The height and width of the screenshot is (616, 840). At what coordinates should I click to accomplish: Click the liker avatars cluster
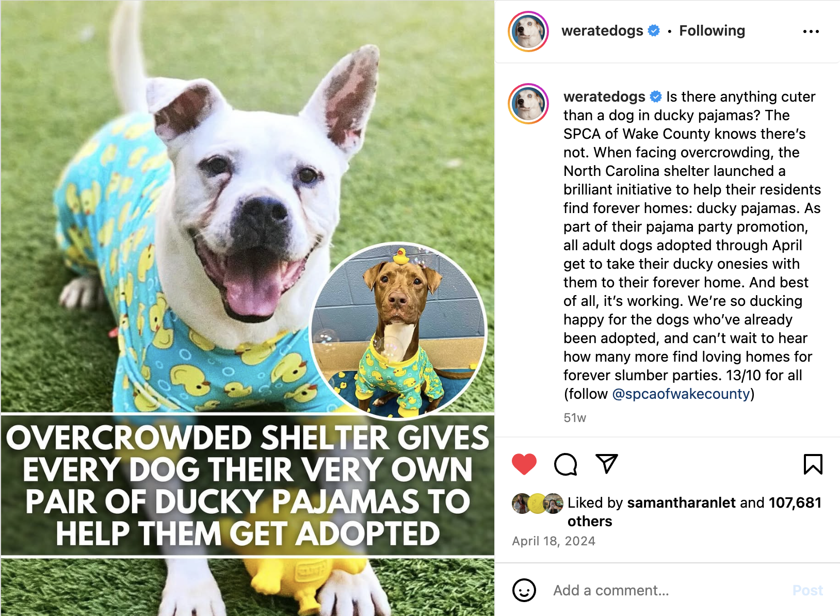pos(538,504)
